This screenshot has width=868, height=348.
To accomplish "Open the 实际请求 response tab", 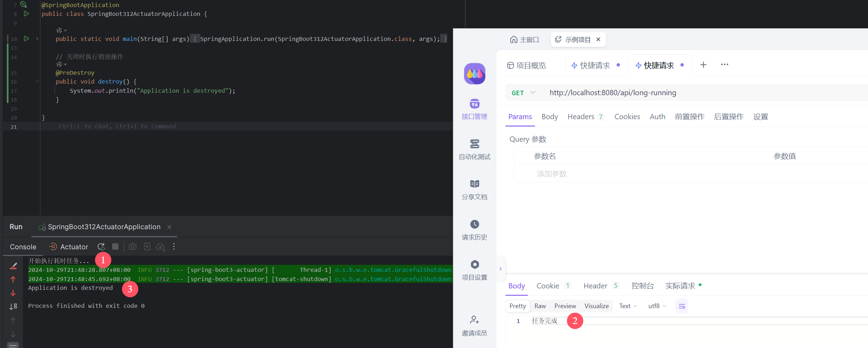I will pyautogui.click(x=683, y=286).
